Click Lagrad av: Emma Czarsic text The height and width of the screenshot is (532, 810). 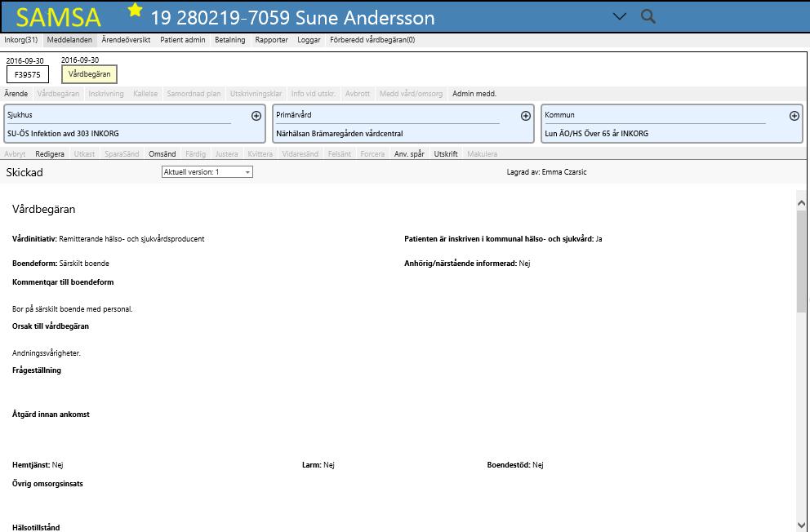(546, 172)
